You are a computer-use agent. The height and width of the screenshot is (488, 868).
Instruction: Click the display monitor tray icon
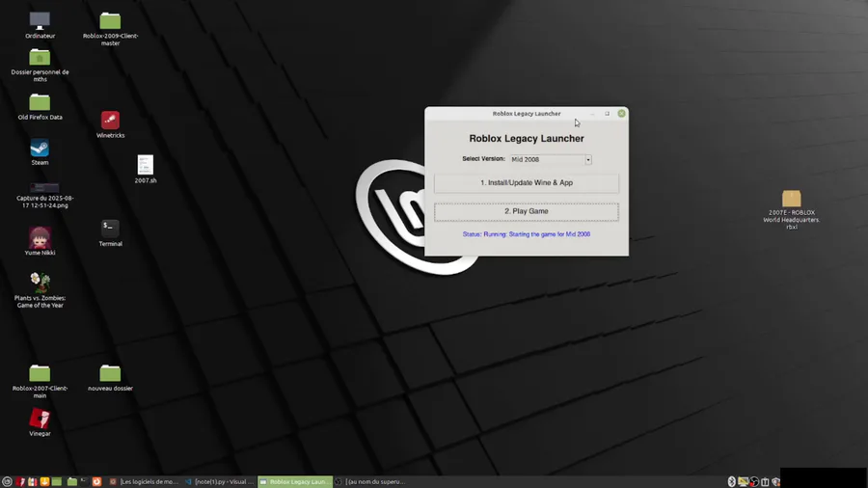click(x=743, y=482)
